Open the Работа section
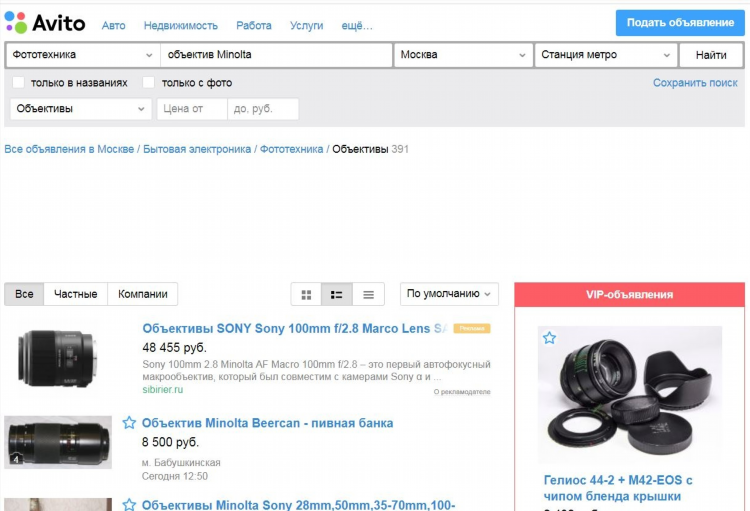The width and height of the screenshot is (750, 511). pyautogui.click(x=254, y=25)
